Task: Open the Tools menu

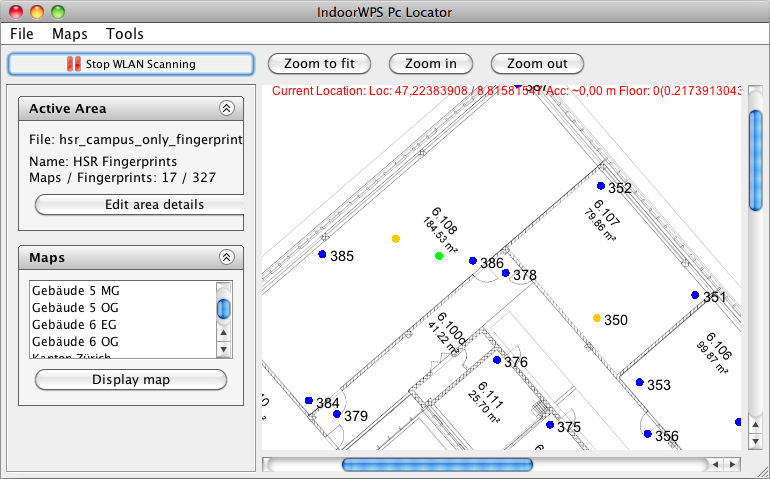Action: tap(125, 34)
